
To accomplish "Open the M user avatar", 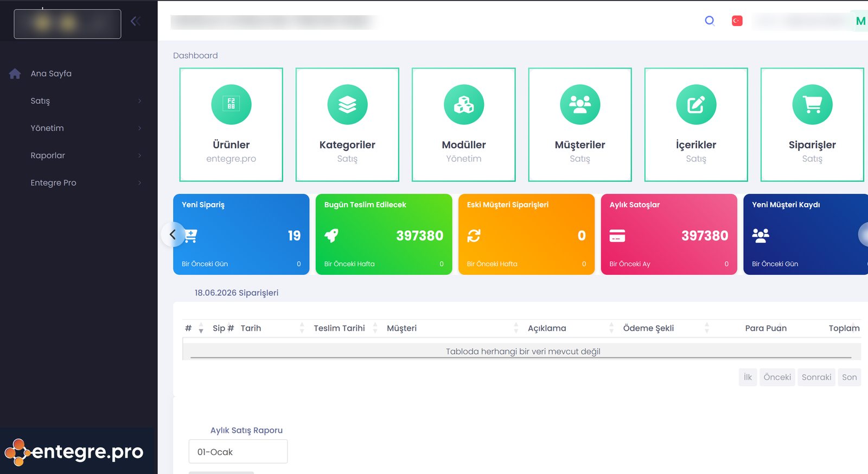I will pos(860,21).
